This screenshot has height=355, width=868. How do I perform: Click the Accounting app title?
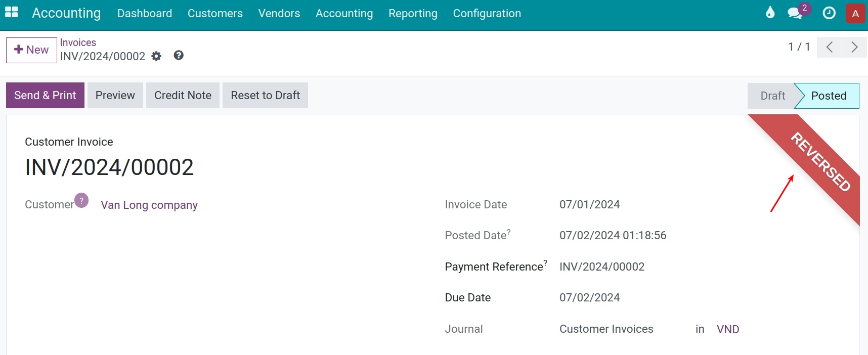pyautogui.click(x=66, y=13)
